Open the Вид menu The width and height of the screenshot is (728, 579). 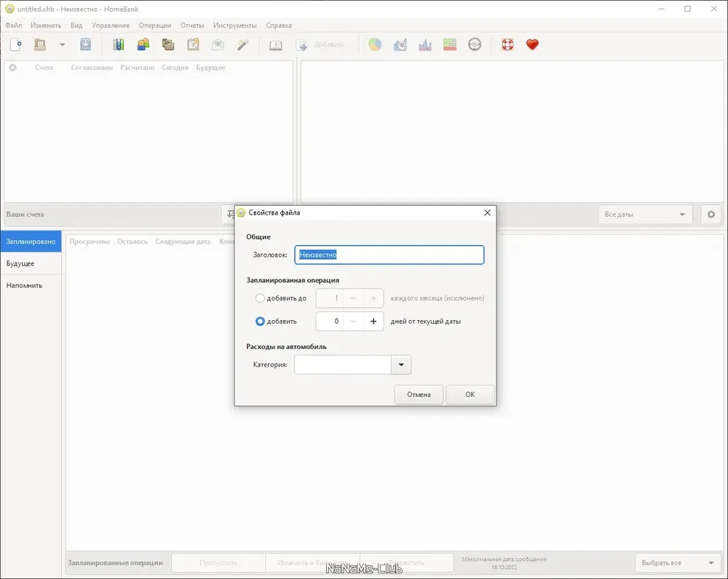76,25
